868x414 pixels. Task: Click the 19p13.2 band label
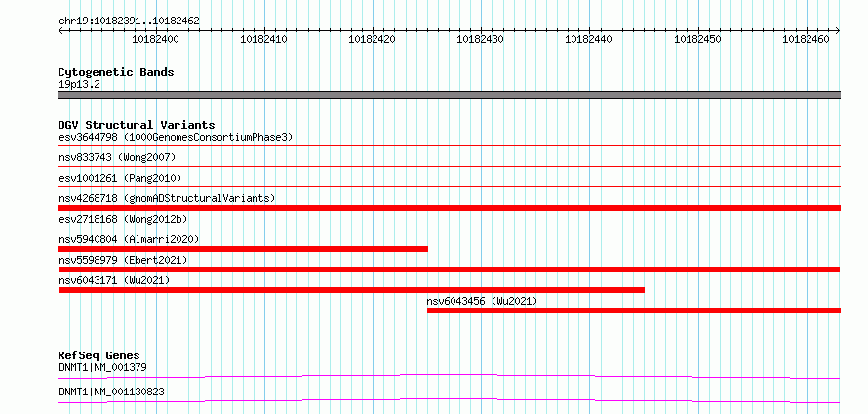pyautogui.click(x=79, y=85)
